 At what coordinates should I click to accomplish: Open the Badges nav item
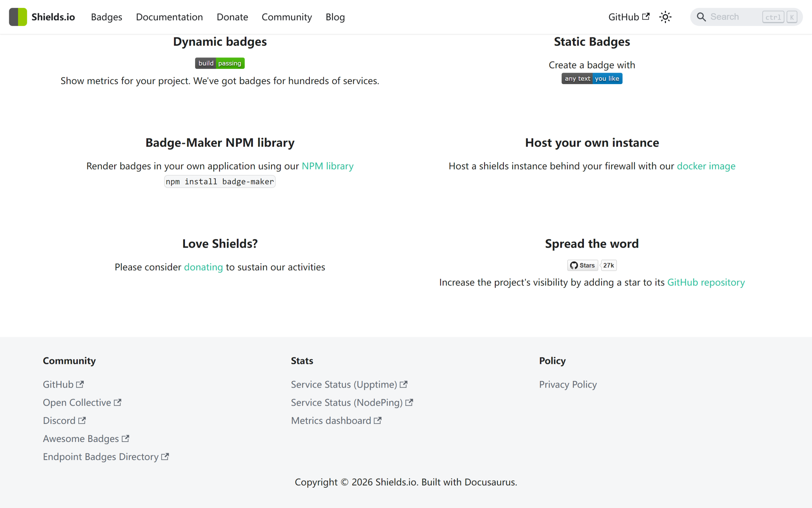(106, 17)
